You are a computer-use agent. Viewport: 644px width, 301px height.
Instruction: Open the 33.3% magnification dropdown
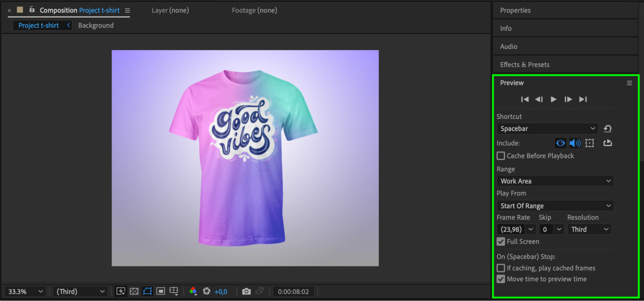pos(25,291)
